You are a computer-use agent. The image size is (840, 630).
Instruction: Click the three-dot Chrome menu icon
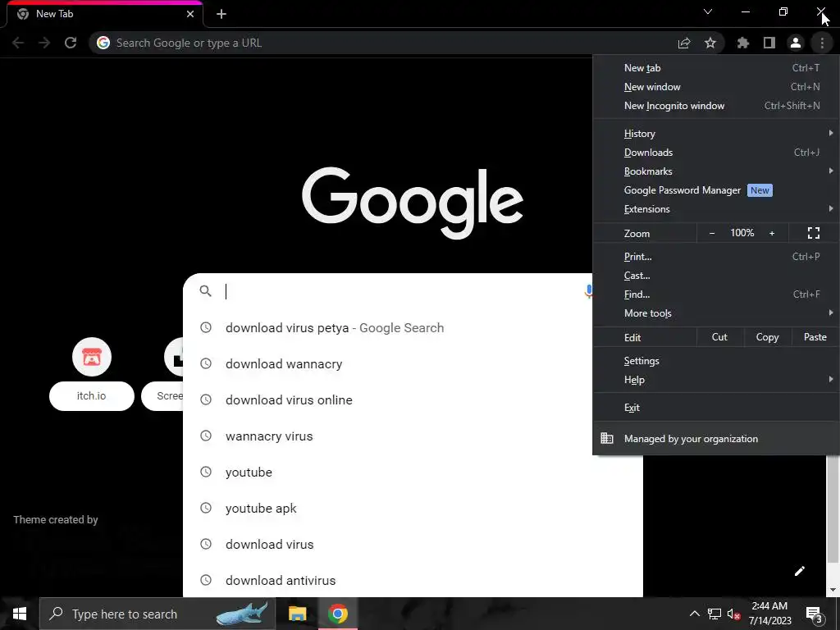(x=822, y=43)
